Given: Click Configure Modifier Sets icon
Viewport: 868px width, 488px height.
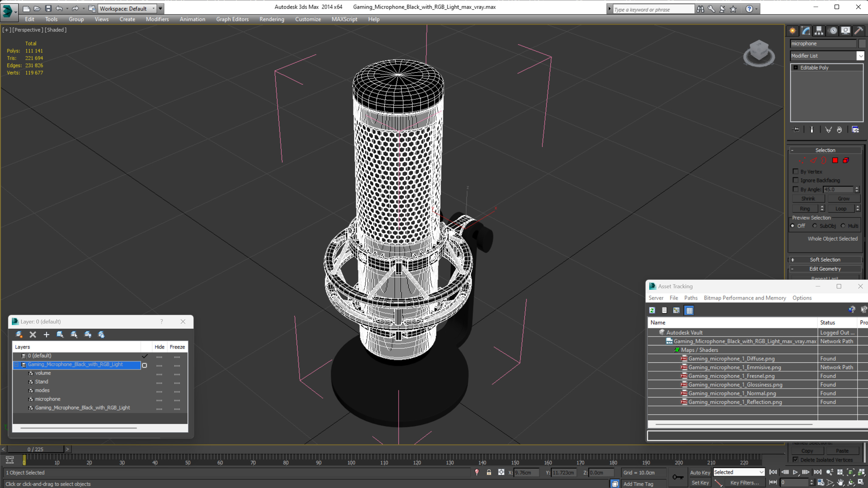Looking at the screenshot, I should point(856,130).
